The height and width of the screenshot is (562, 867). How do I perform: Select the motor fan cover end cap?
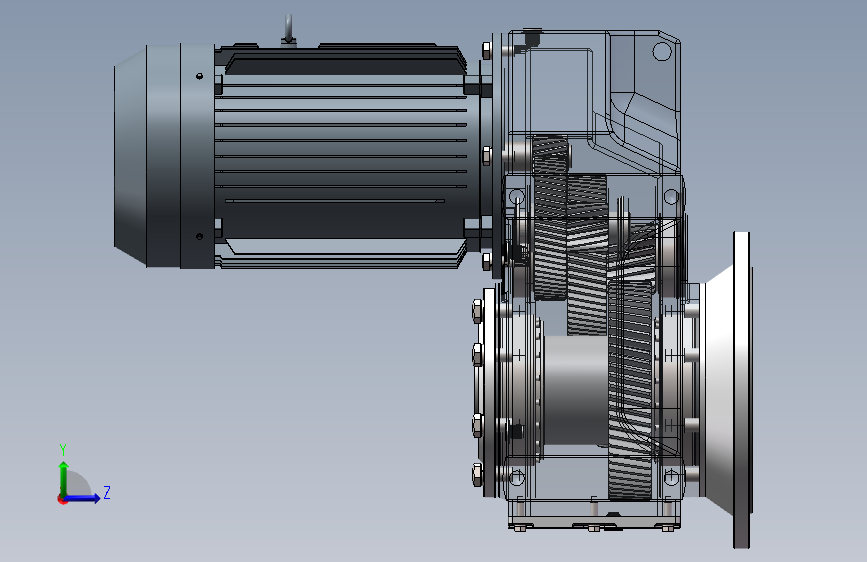click(x=164, y=157)
